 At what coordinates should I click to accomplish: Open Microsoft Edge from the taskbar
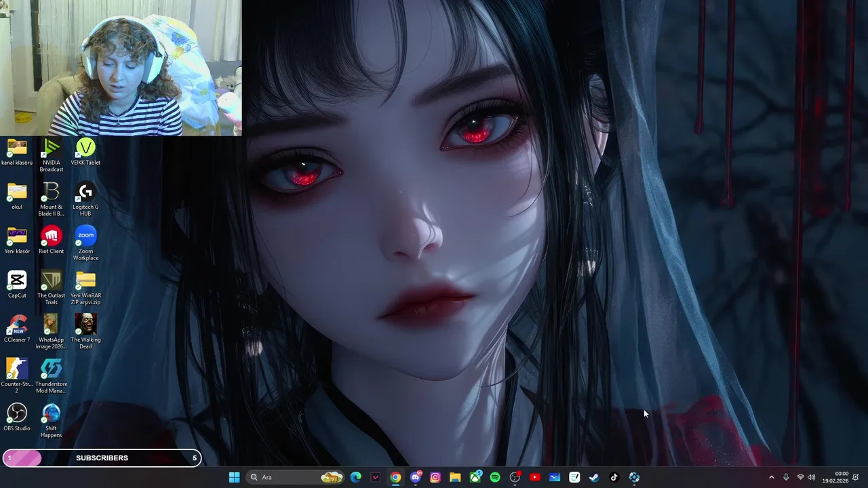356,477
